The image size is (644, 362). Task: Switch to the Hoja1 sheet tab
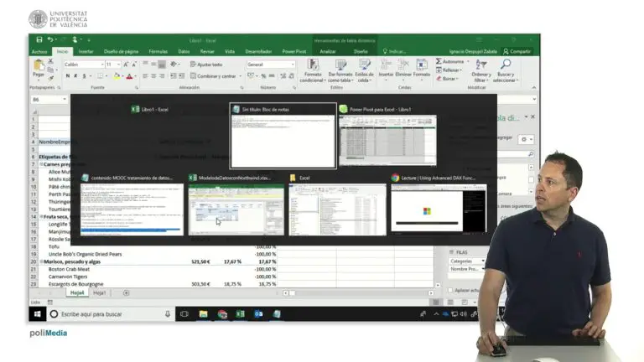click(x=100, y=293)
